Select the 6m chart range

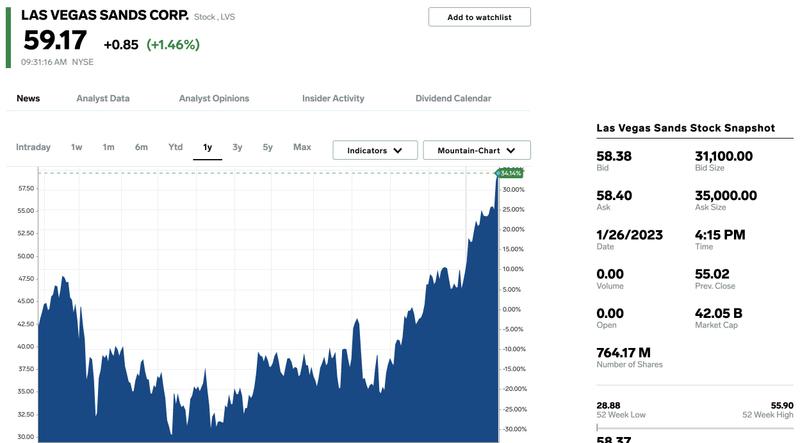click(141, 147)
